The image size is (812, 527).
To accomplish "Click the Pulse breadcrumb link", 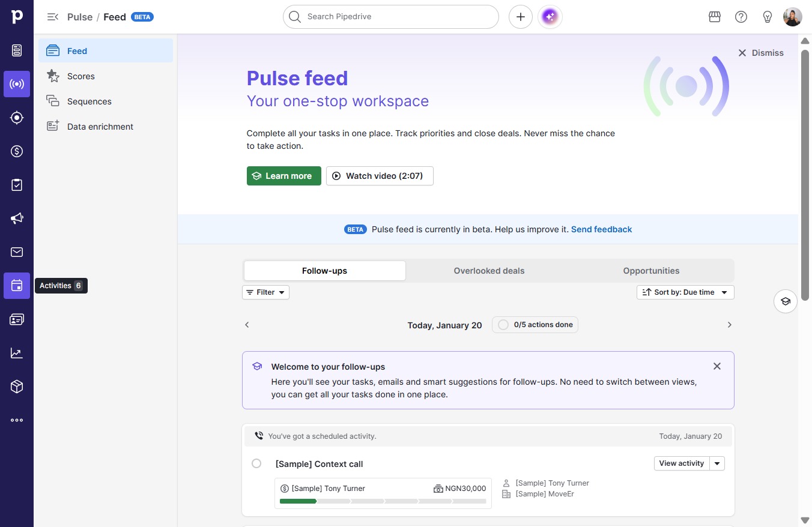I will pos(80,17).
